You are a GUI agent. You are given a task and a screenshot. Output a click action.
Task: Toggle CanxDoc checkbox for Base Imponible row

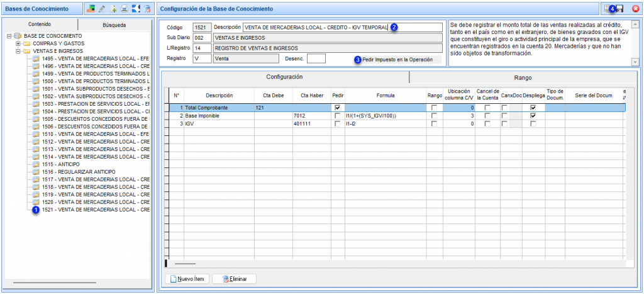(504, 116)
